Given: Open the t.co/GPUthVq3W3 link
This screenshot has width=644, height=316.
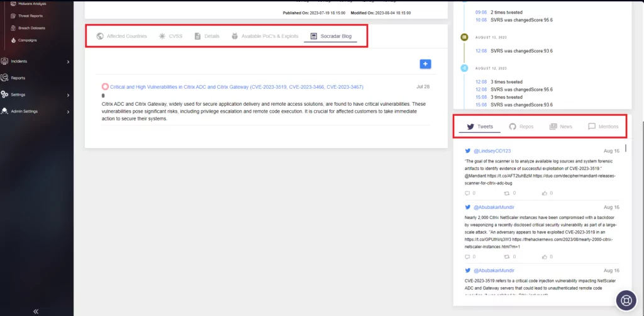Looking at the screenshot, I should click(487, 239).
